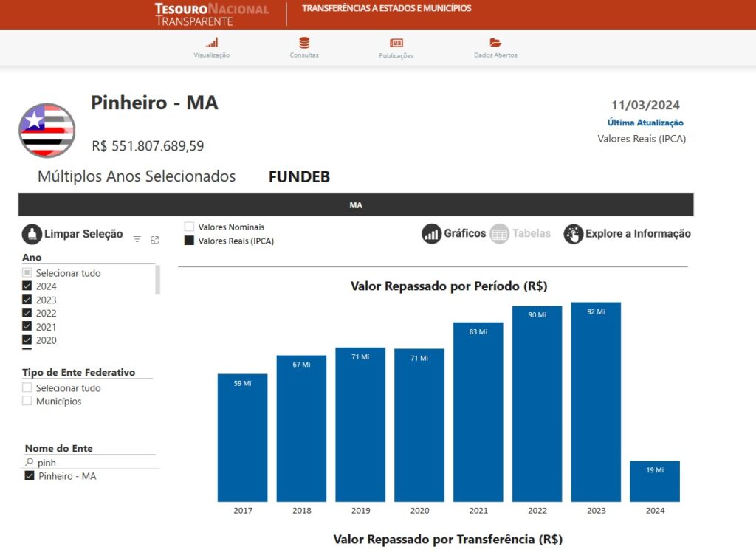Switch to the Gráficos view icon

(431, 234)
